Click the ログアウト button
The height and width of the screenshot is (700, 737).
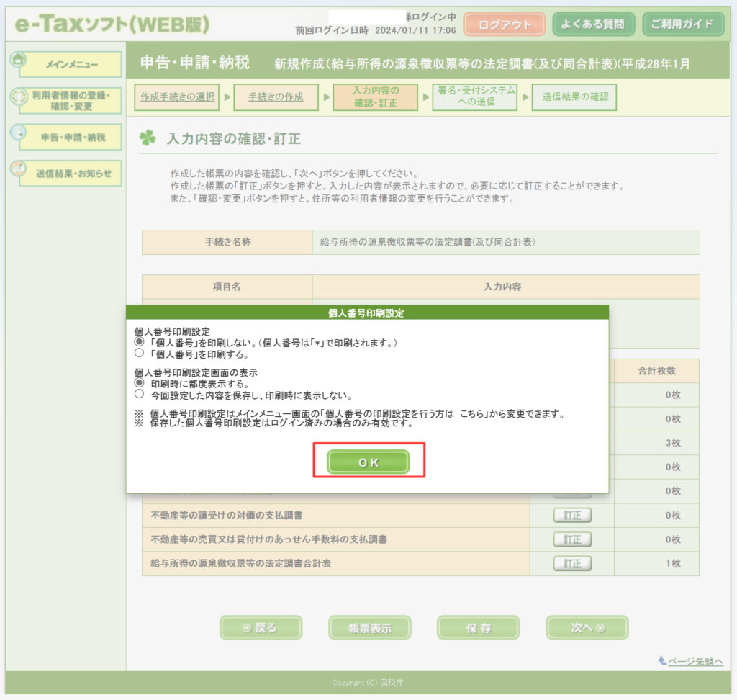tap(505, 24)
